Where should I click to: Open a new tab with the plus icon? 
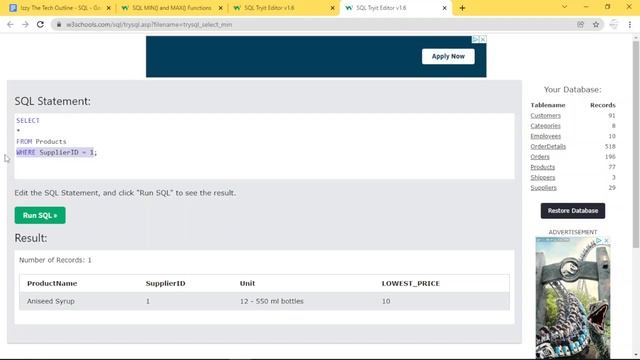point(462,8)
